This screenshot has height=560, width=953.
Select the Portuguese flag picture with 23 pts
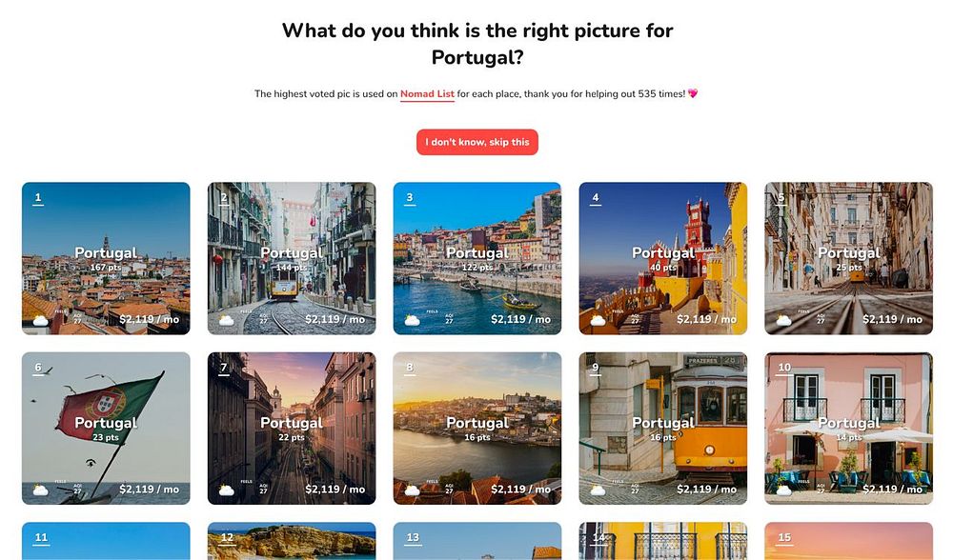coord(106,429)
